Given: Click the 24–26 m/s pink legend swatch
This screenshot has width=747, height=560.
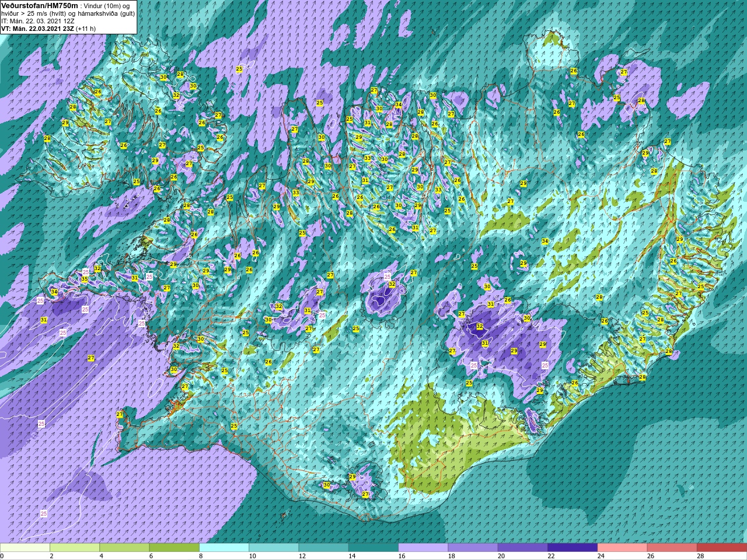Looking at the screenshot, I should pos(622,547).
